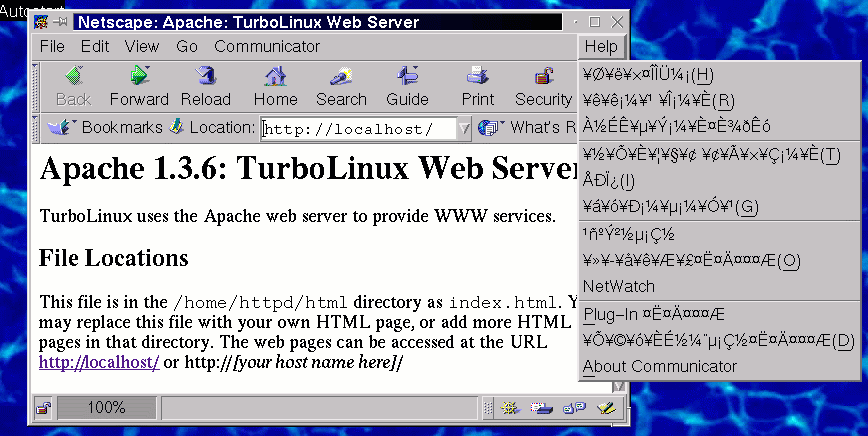Select the Help item marked (O)
The width and height of the screenshot is (868, 436).
coord(719,260)
